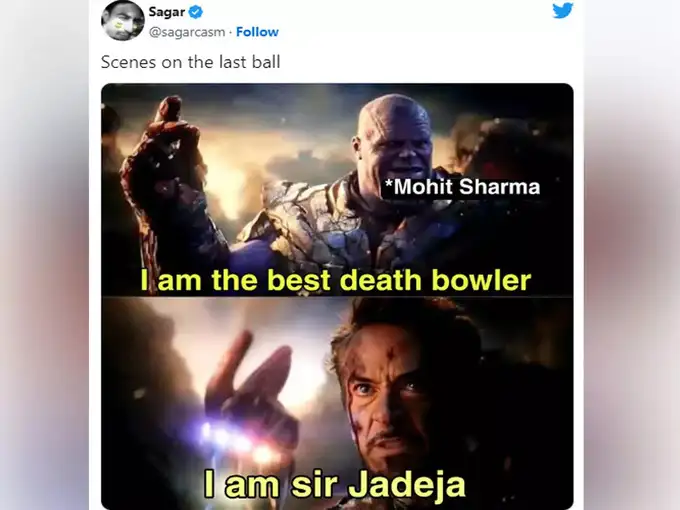Click the bearded man's face in the bottom panel

[x=397, y=401]
